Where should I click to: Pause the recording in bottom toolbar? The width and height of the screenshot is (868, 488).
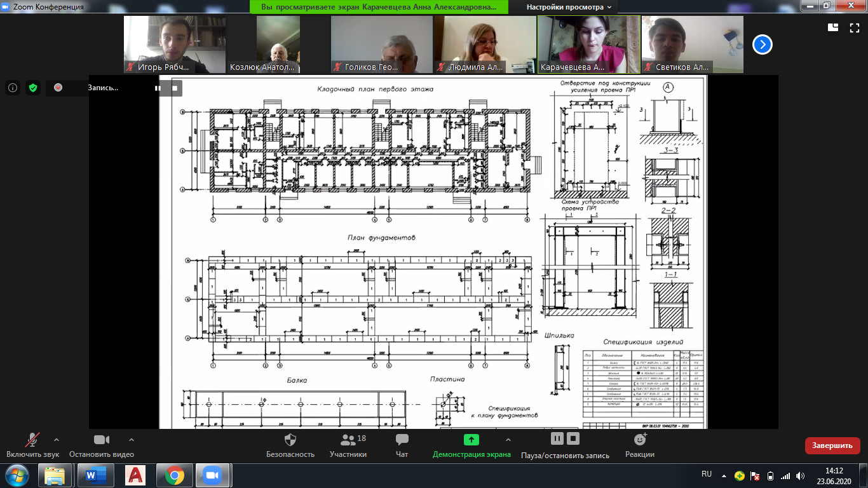(x=557, y=439)
